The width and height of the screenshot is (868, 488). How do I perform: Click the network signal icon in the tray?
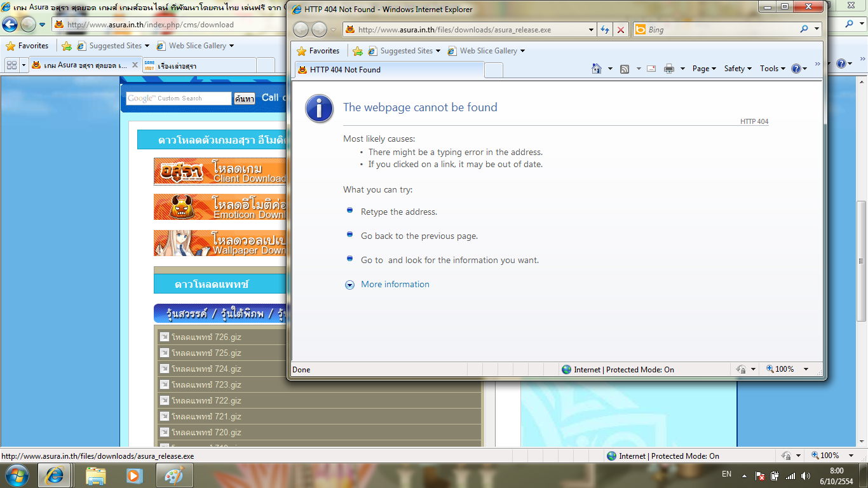pos(790,476)
